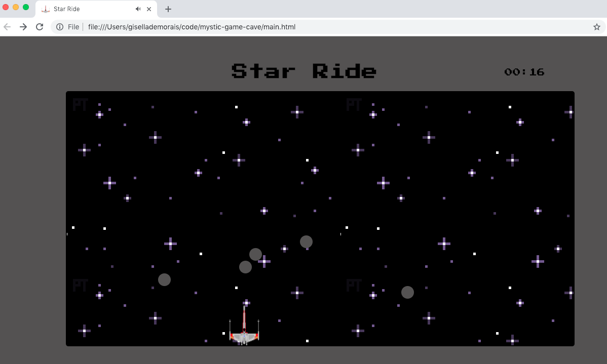Maximize the window with the green button
Image resolution: width=607 pixels, height=364 pixels.
(26, 7)
